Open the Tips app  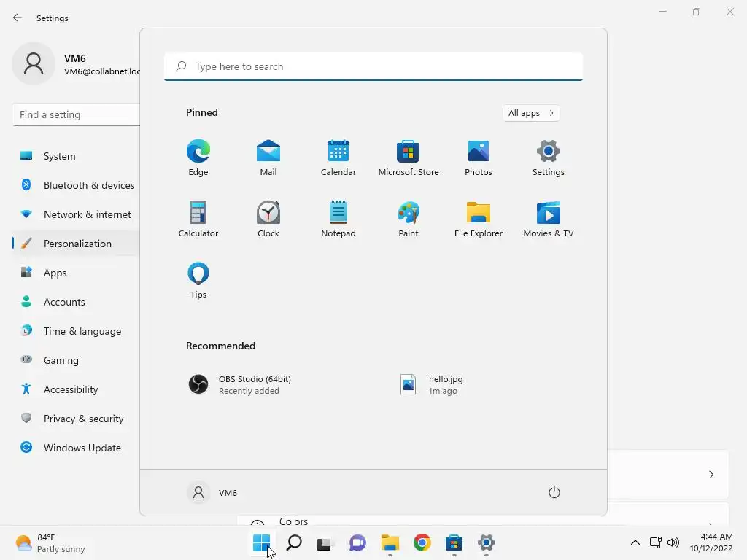point(198,281)
